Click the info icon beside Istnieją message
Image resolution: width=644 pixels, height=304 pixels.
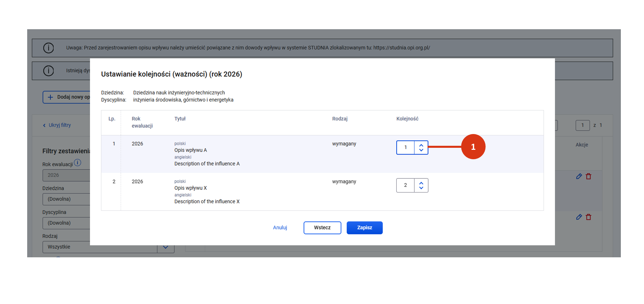pyautogui.click(x=48, y=71)
